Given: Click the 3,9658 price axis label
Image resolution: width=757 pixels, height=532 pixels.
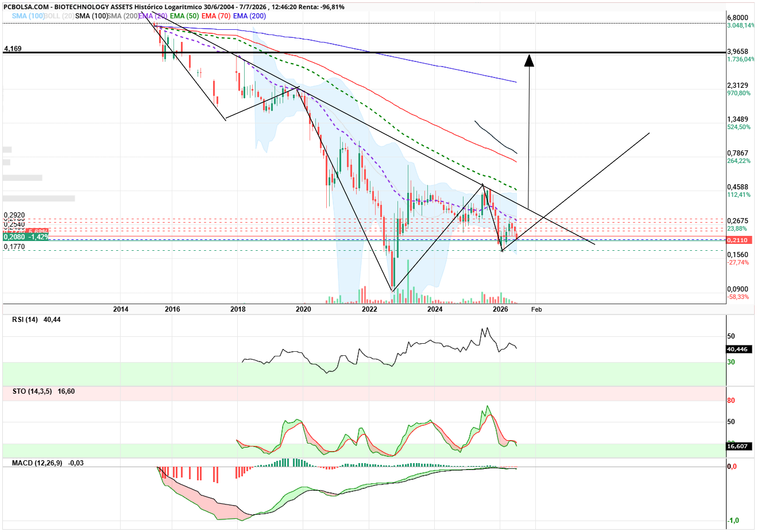Looking at the screenshot, I should pyautogui.click(x=738, y=52).
